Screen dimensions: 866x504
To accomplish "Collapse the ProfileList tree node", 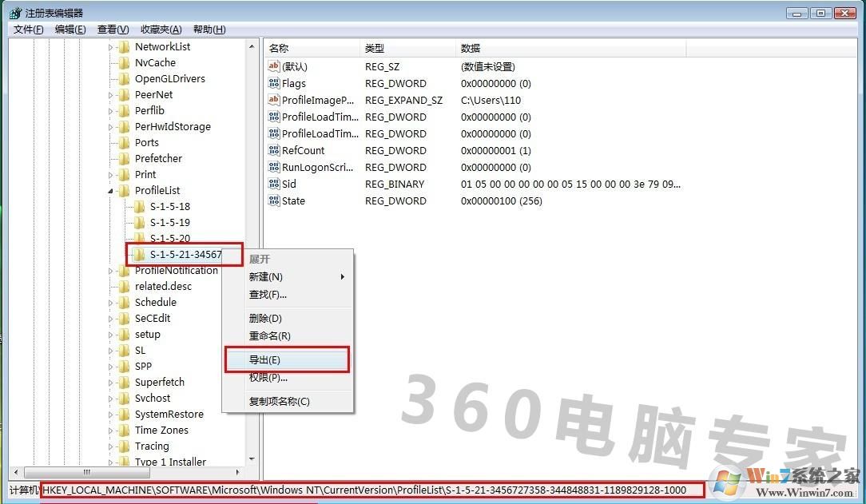I will (x=111, y=191).
